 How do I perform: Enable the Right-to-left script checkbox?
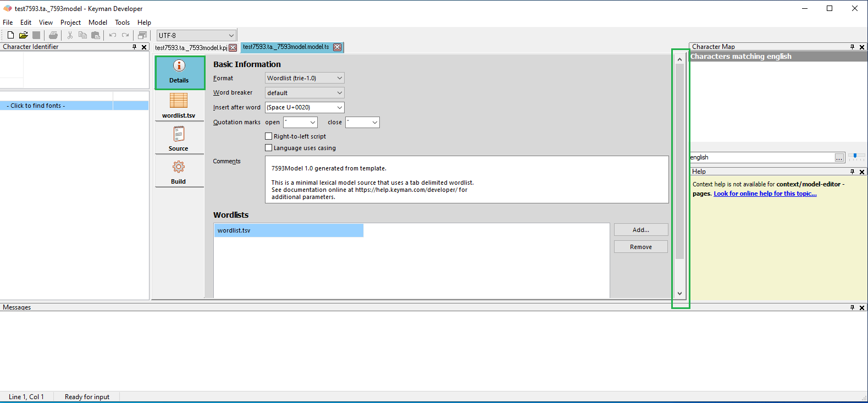click(x=269, y=136)
